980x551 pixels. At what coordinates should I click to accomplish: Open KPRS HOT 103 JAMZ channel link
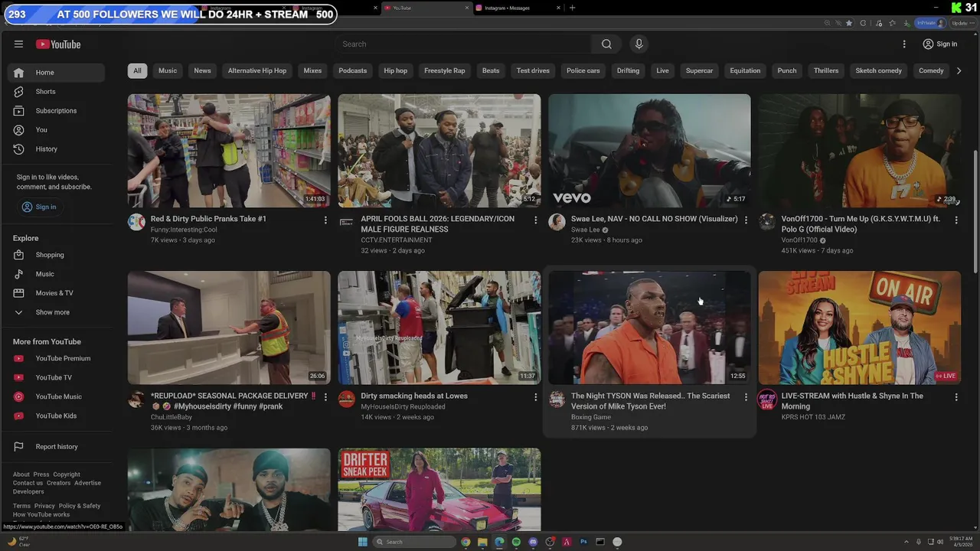tap(813, 417)
